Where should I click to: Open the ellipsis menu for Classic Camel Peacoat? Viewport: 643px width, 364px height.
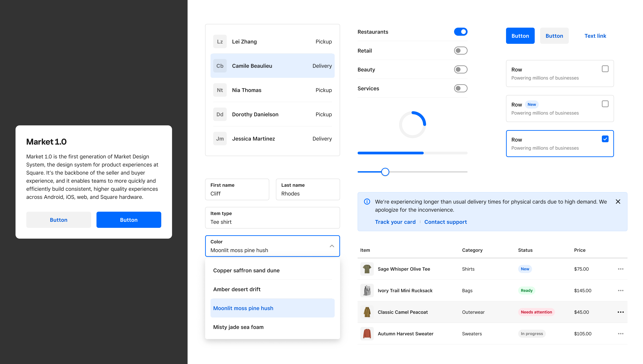621,312
